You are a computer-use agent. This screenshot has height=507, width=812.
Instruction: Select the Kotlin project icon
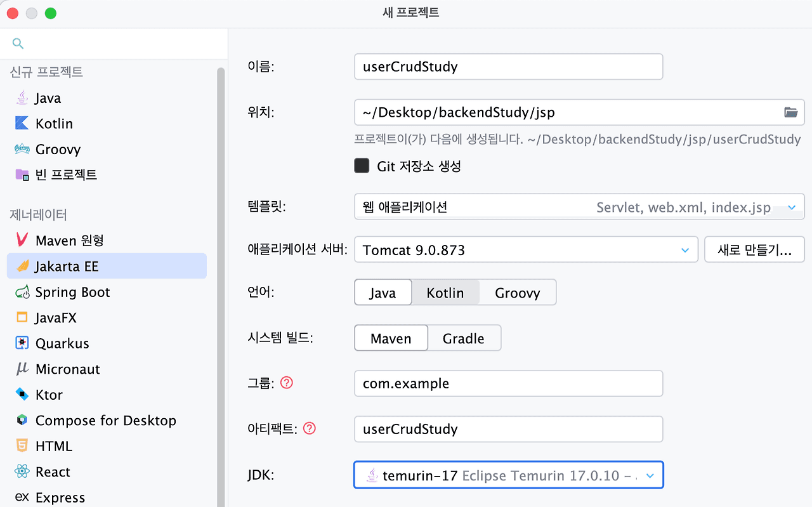pos(22,123)
